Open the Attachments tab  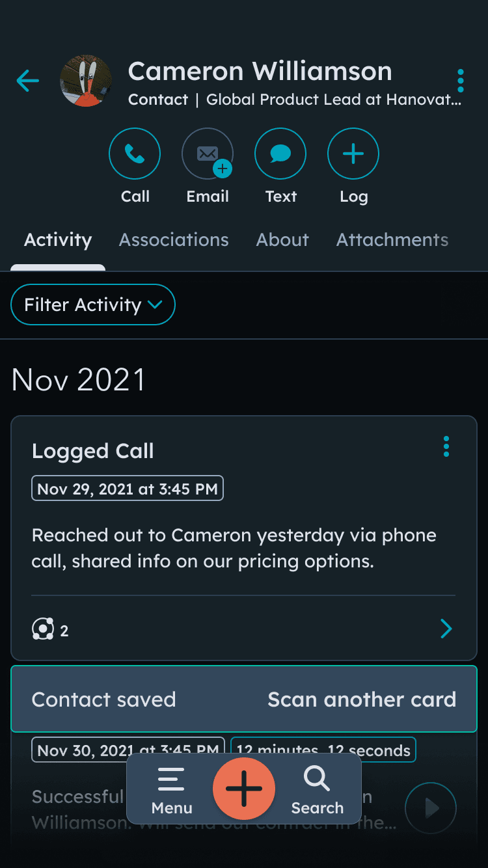click(x=392, y=239)
